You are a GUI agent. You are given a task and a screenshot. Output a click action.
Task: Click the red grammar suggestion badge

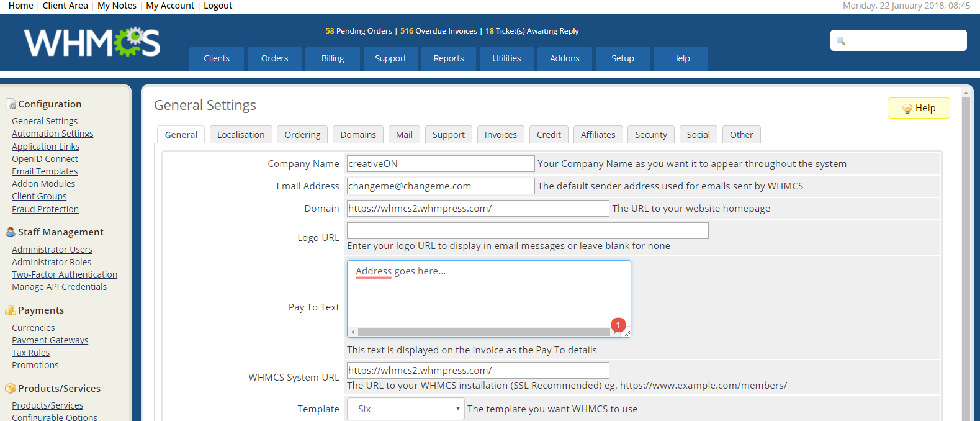click(618, 325)
